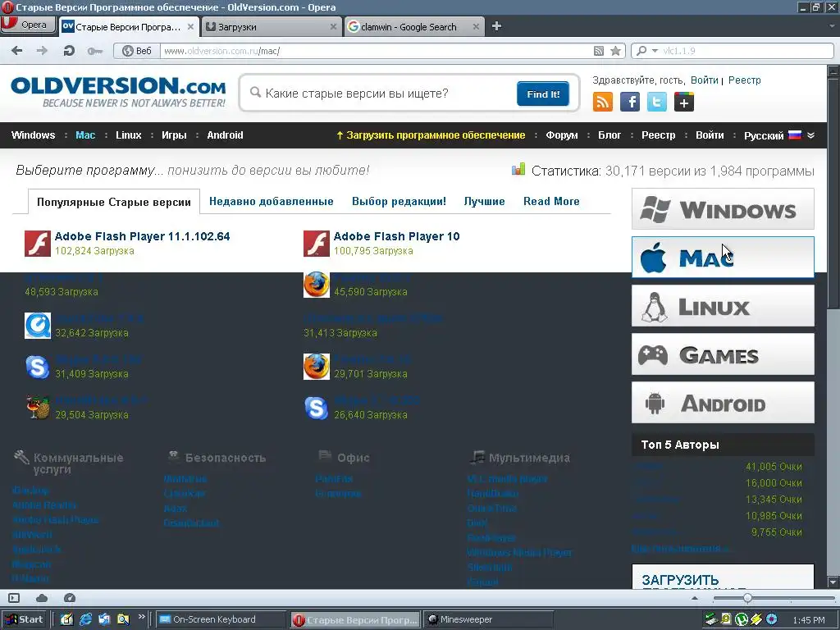
Task: Click the large Windows platform button
Action: click(723, 209)
